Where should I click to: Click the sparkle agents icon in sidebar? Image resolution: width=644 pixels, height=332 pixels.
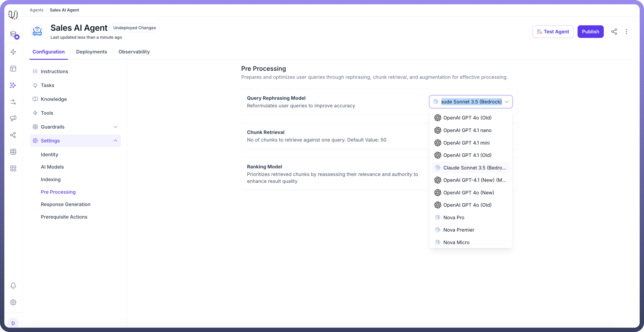(x=13, y=85)
